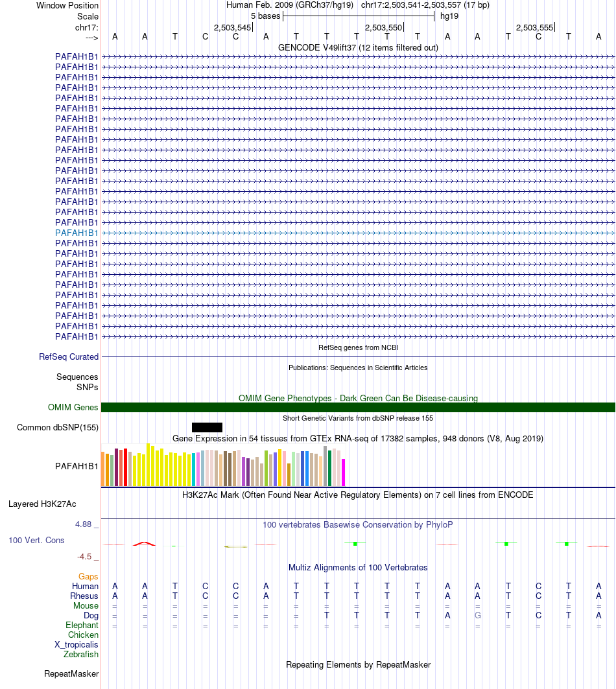616x689 pixels.
Task: Click the 'Scale' track label
Action: point(88,16)
